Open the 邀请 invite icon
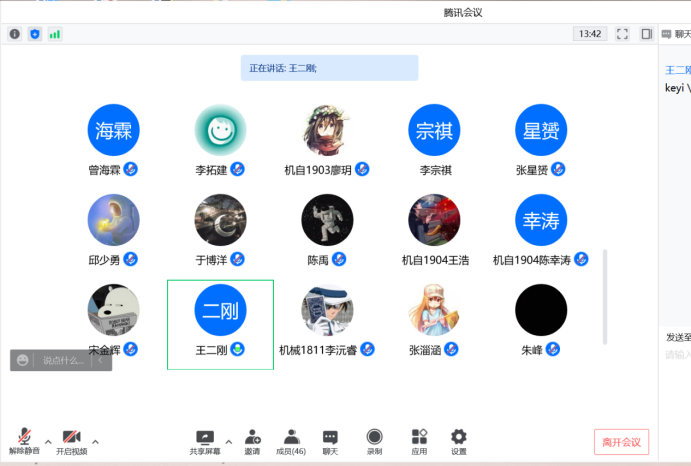Image resolution: width=691 pixels, height=466 pixels. 252,441
